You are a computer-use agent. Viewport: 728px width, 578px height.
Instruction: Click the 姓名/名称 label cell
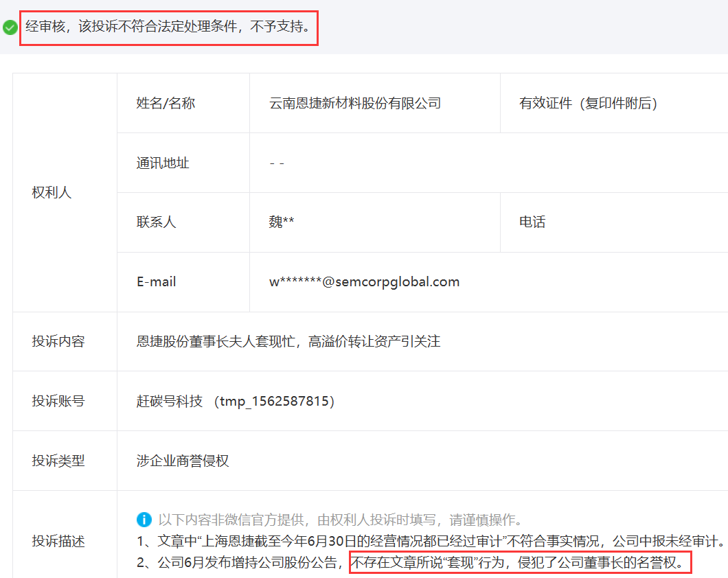(x=183, y=103)
